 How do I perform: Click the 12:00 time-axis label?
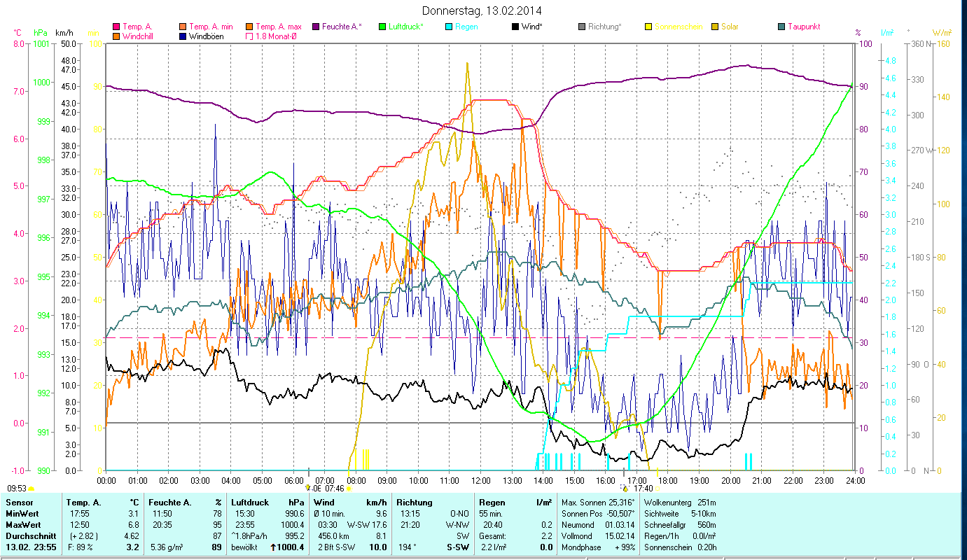[x=481, y=480]
